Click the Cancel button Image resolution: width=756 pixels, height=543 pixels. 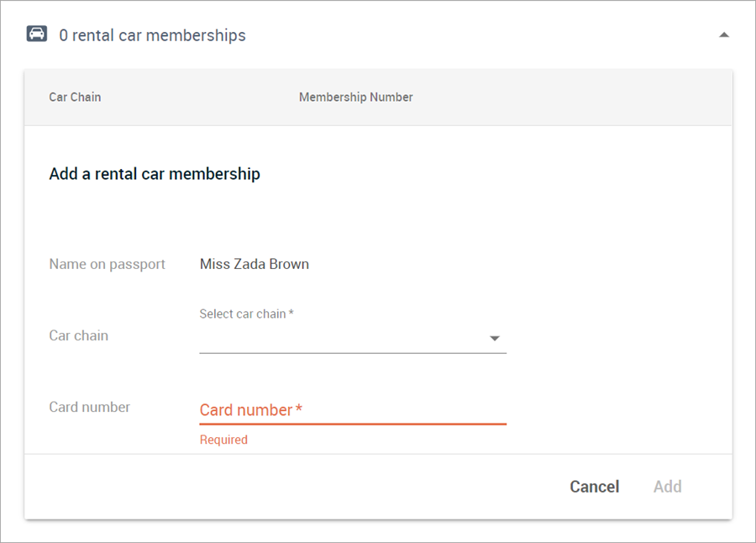pos(594,487)
